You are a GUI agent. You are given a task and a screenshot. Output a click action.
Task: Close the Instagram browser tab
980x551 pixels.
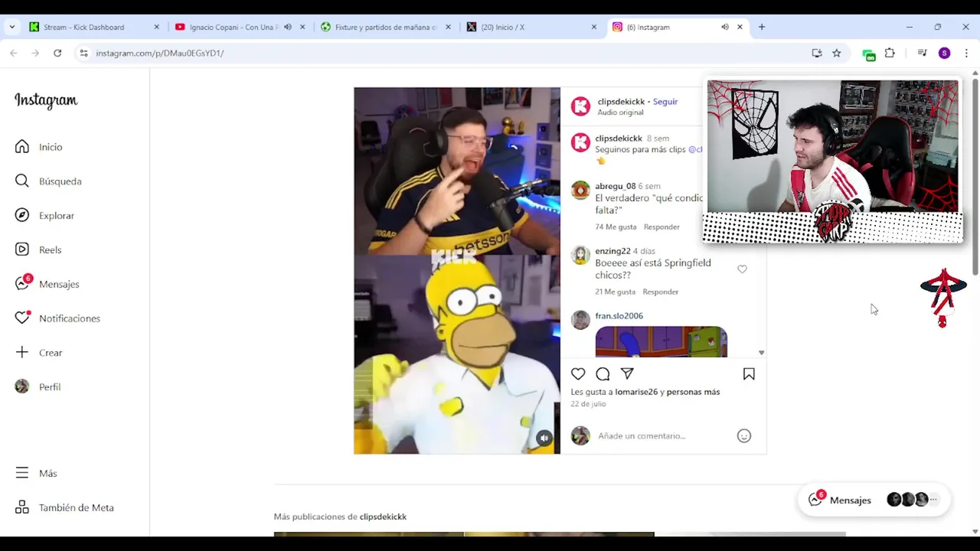[x=740, y=27]
